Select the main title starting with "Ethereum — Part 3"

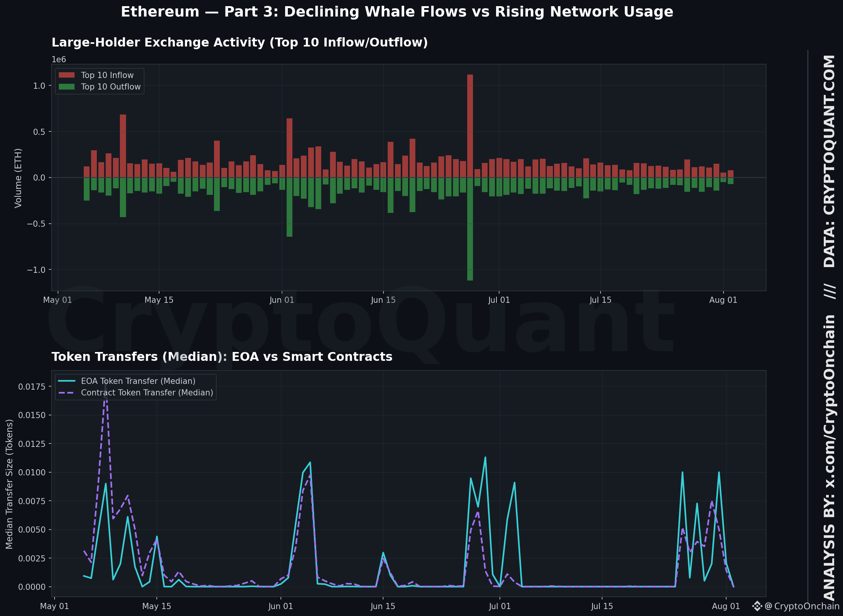[x=397, y=12]
